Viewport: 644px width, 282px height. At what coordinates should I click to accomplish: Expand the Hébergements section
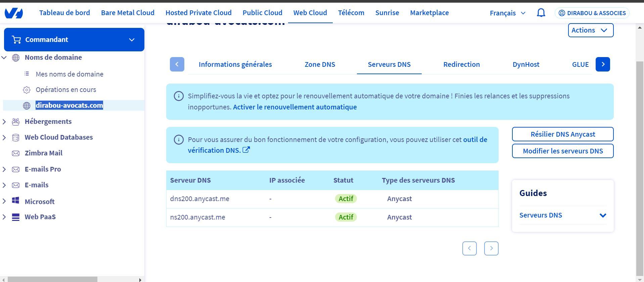point(4,122)
